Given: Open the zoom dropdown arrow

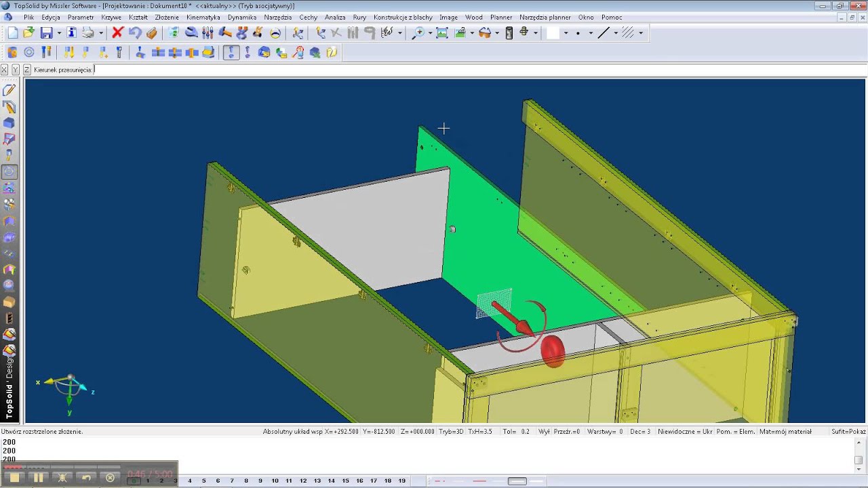Looking at the screenshot, I should (430, 33).
